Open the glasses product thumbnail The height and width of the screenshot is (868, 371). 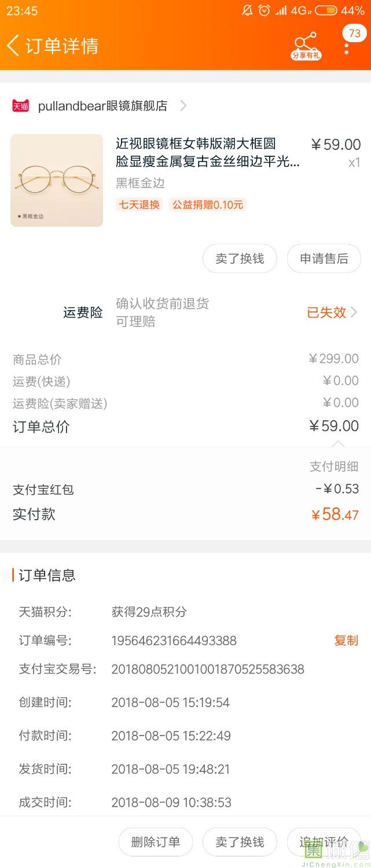point(57,181)
